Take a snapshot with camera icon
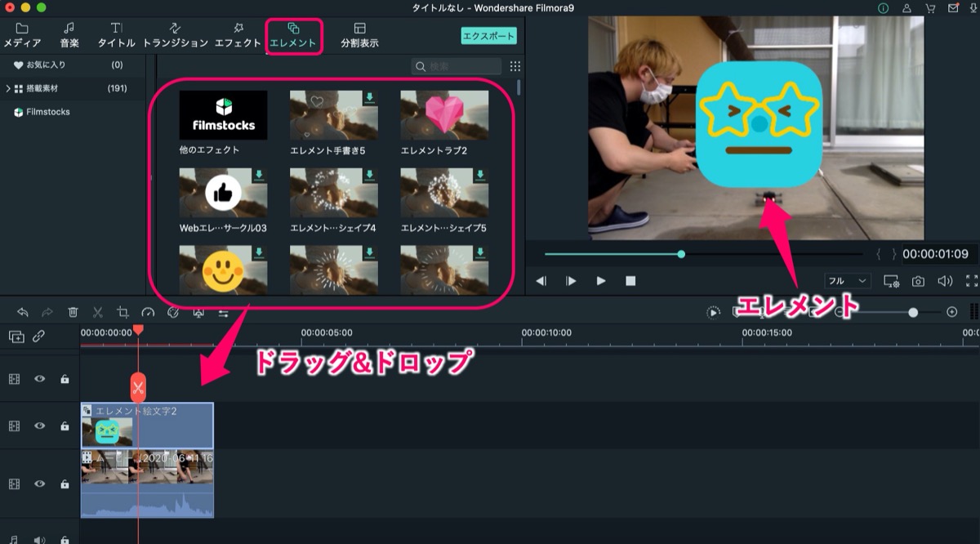 click(x=919, y=281)
